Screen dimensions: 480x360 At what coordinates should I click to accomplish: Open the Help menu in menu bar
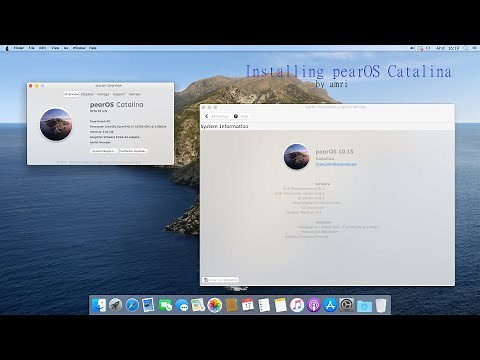[93, 48]
